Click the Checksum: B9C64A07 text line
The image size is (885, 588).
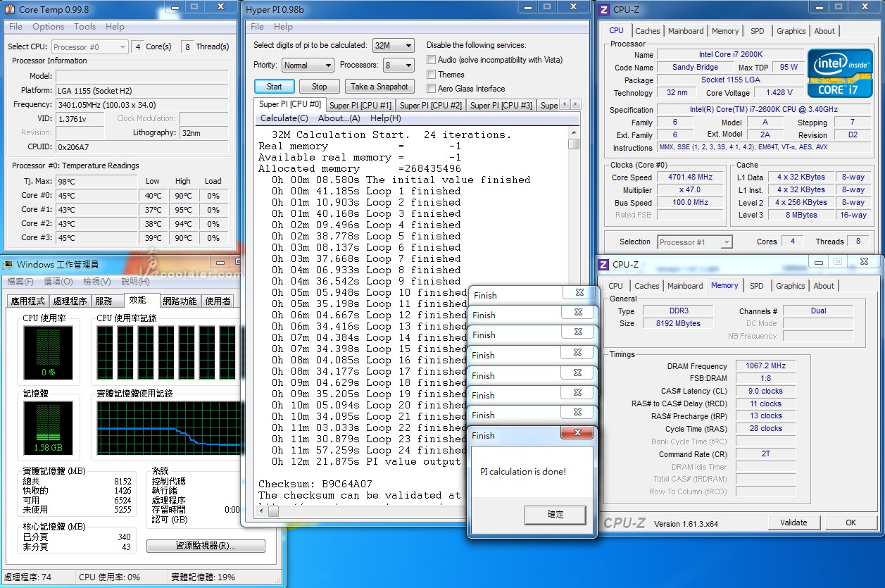tap(315, 484)
